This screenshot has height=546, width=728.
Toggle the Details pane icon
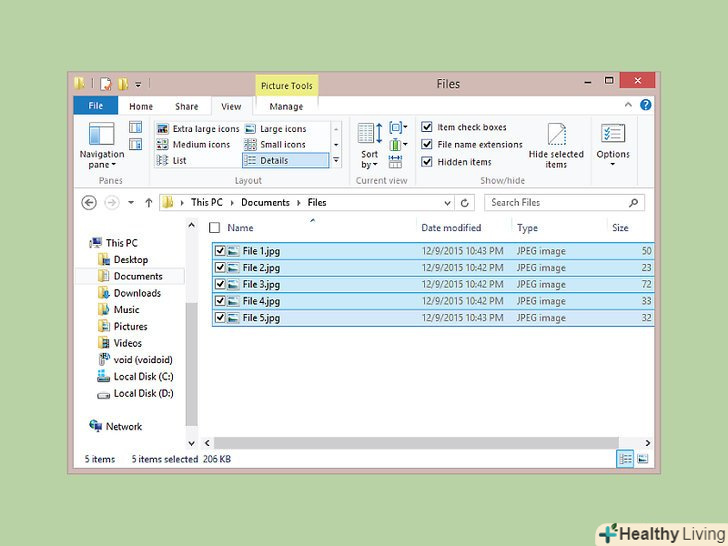click(135, 144)
